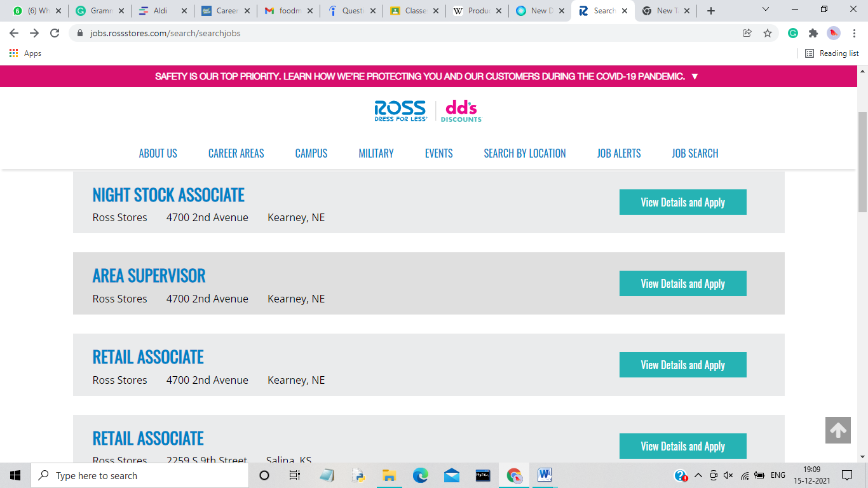
Task: Open the Salina Retail Associate job title
Action: point(148,438)
